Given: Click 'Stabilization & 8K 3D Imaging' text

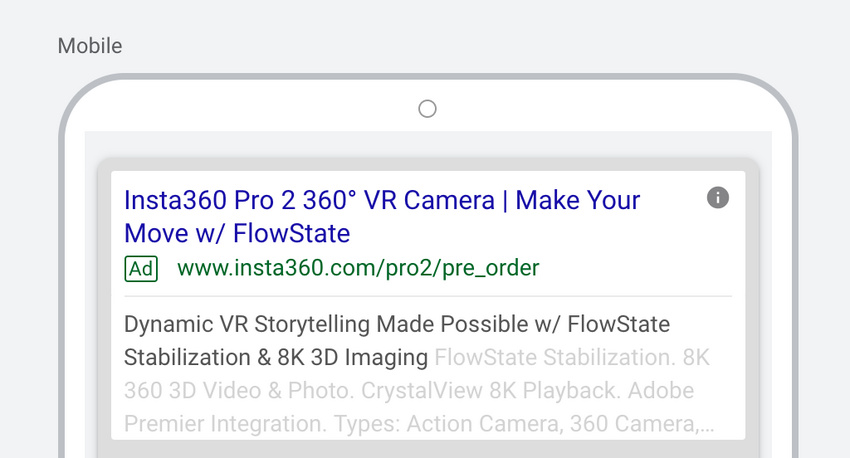Looking at the screenshot, I should (276, 357).
